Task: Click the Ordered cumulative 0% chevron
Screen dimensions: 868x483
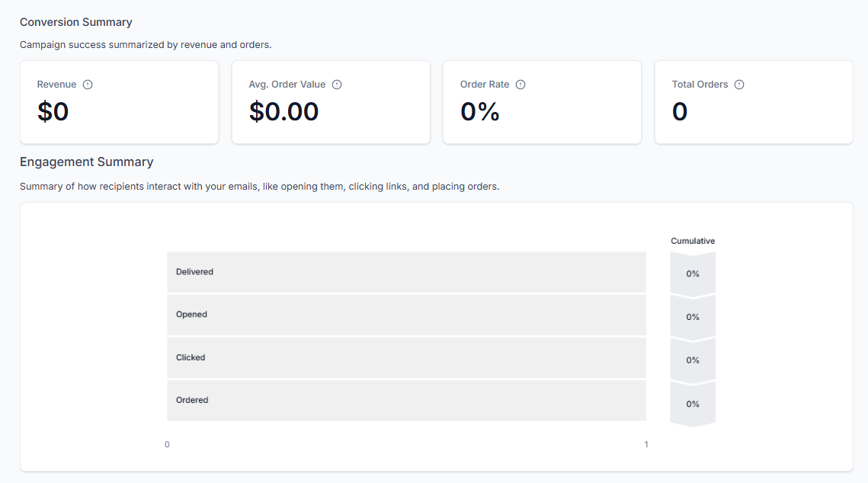Action: click(693, 404)
